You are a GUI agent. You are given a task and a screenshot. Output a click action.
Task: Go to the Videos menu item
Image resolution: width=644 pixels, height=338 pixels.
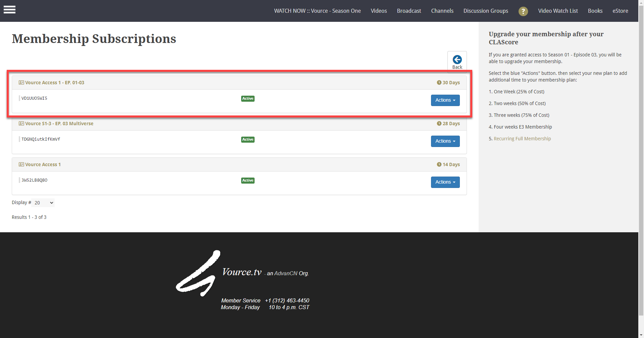pyautogui.click(x=379, y=11)
